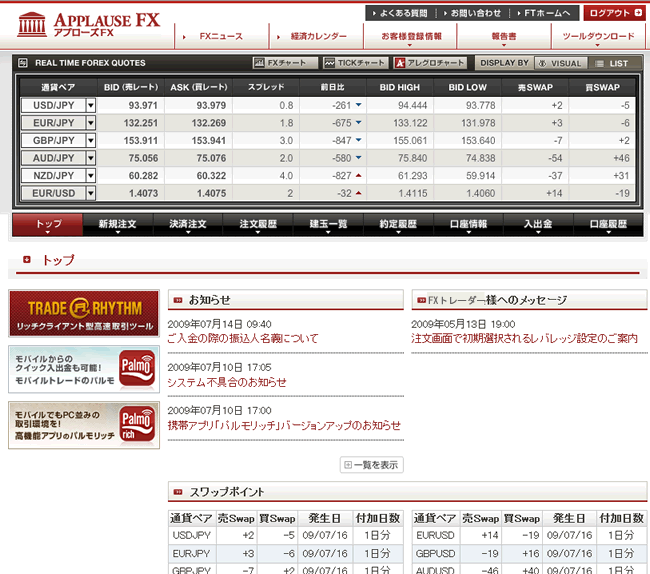The width and height of the screenshot is (650, 574).
Task: Click the USDJPY row in swap table
Action: point(286,535)
